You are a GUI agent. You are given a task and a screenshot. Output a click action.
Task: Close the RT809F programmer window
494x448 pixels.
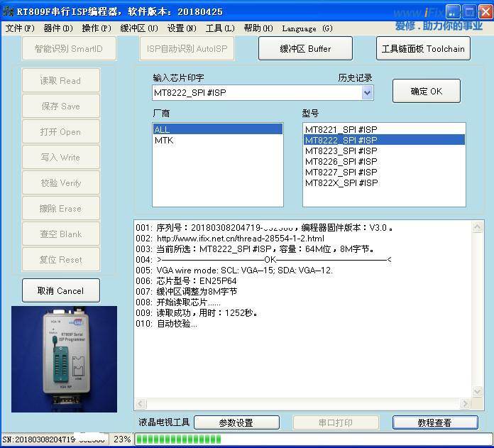point(485,12)
